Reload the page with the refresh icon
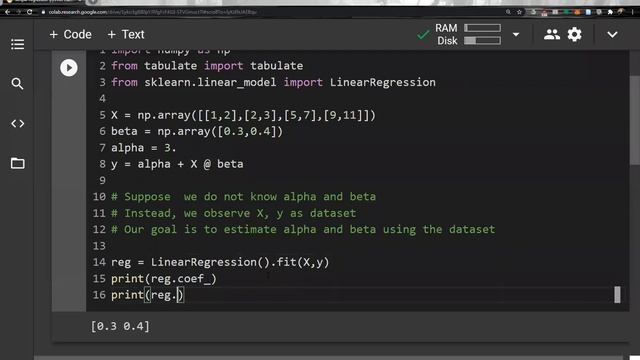This screenshot has height=360, width=640. 30,12
